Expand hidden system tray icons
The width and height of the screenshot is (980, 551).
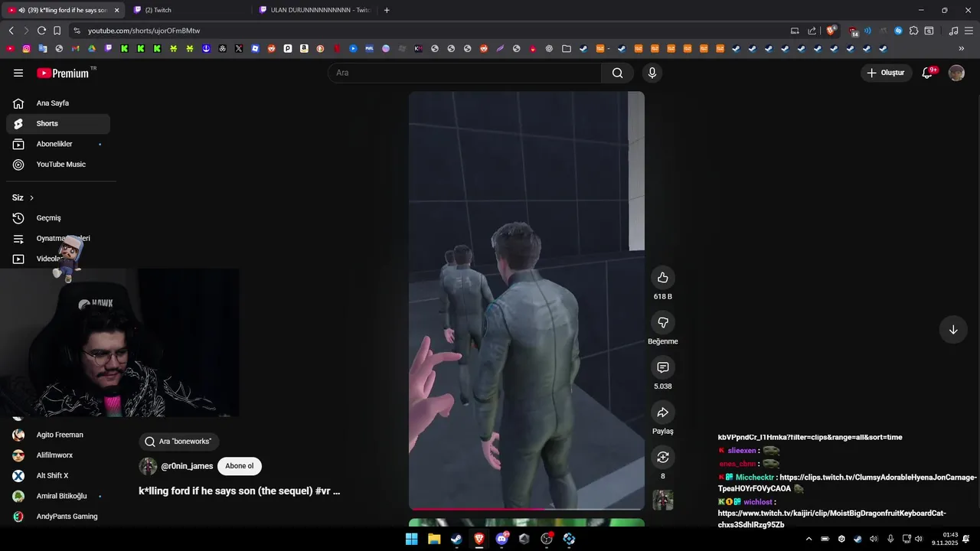coord(808,539)
